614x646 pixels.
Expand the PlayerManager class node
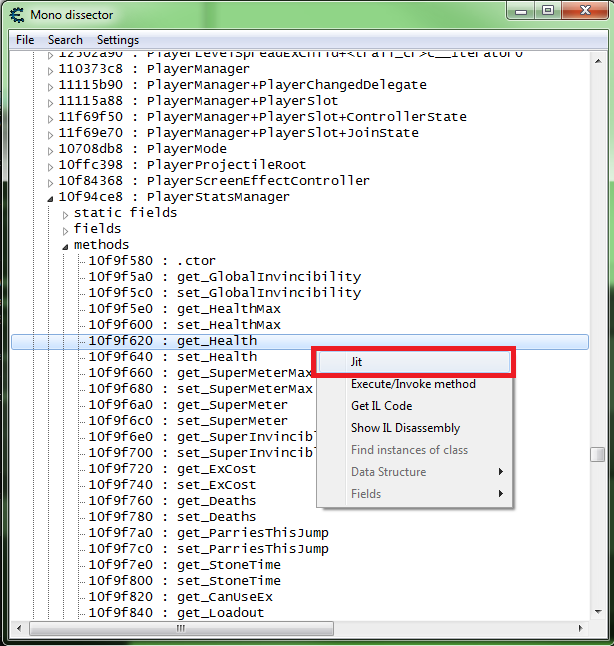pyautogui.click(x=50, y=71)
